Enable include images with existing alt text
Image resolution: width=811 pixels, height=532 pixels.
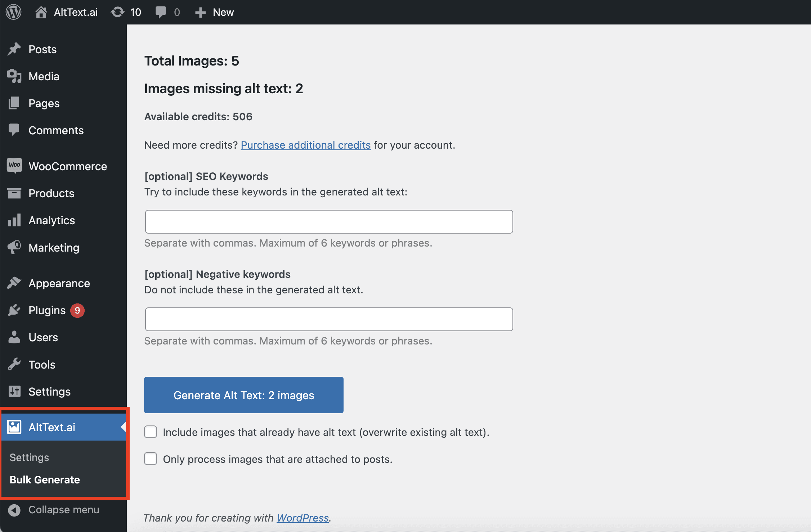click(x=150, y=432)
